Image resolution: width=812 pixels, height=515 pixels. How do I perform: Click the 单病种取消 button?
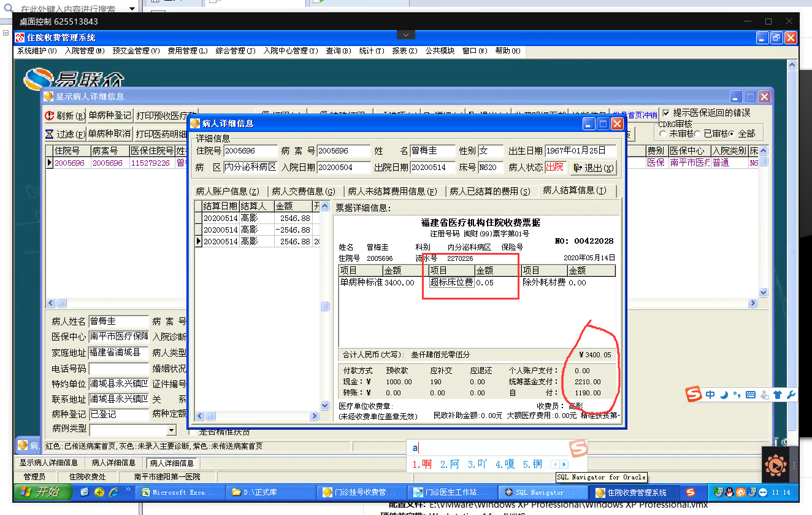point(110,134)
